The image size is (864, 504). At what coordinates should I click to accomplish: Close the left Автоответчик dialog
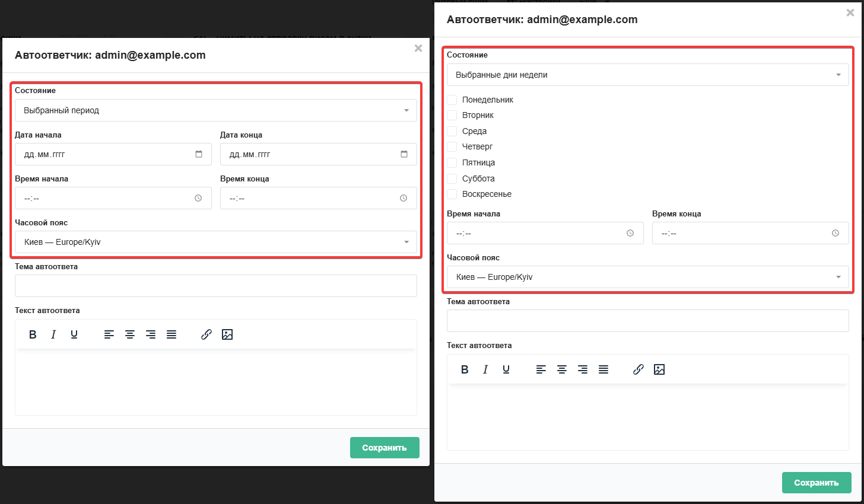pyautogui.click(x=418, y=48)
